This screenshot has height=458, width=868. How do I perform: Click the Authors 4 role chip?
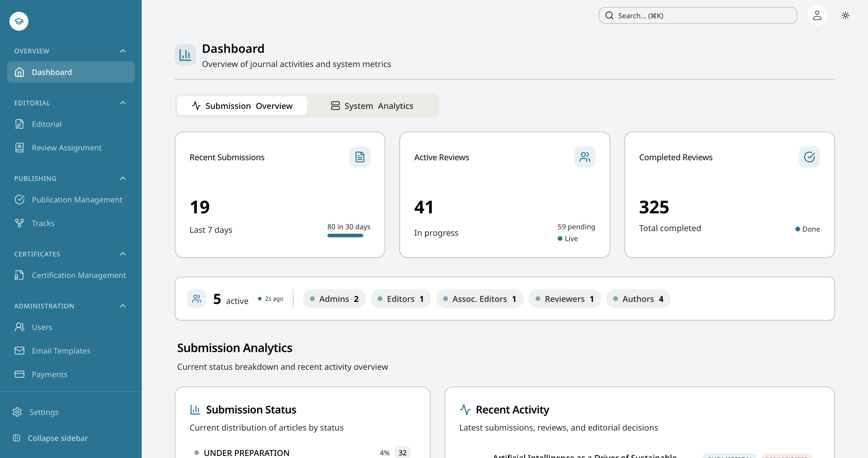[638, 299]
